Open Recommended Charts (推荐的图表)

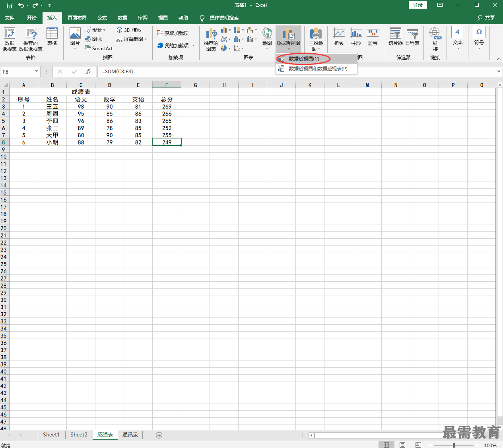211,39
